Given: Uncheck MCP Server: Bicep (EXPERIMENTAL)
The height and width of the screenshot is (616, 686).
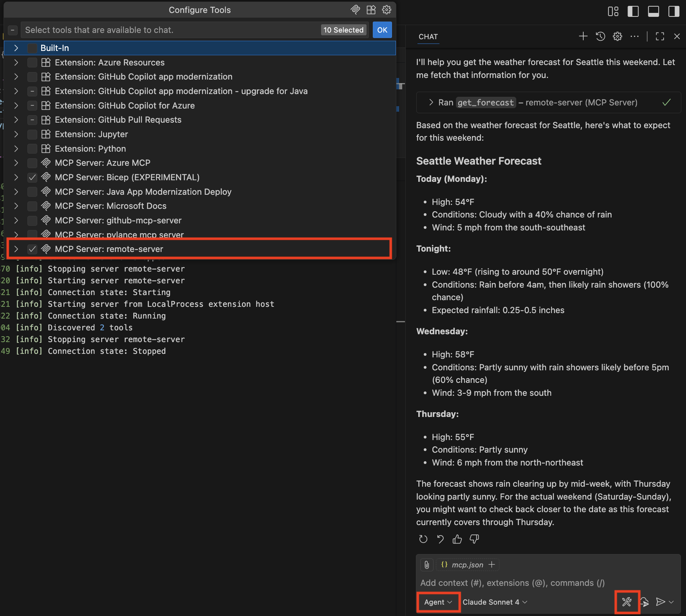Looking at the screenshot, I should click(x=32, y=178).
